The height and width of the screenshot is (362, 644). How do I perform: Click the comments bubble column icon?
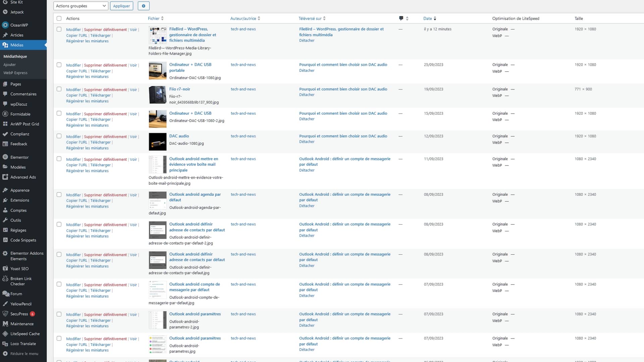coord(401,18)
